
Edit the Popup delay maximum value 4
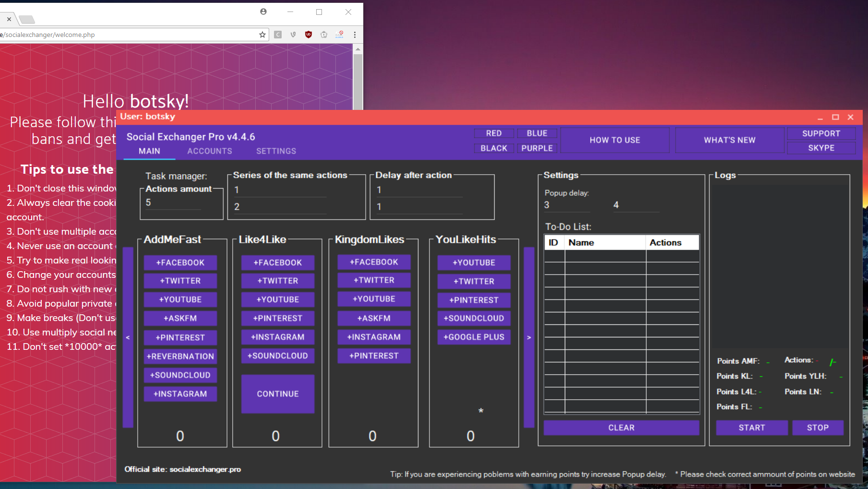click(x=636, y=205)
